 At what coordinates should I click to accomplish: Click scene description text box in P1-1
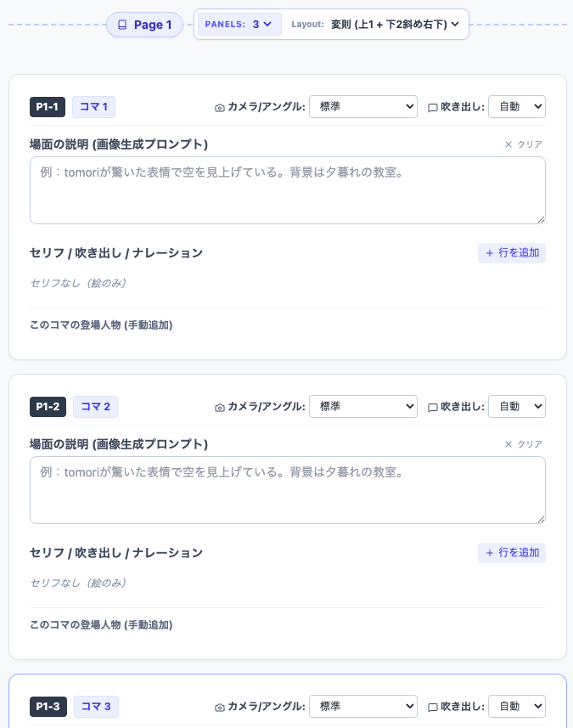pos(287,190)
